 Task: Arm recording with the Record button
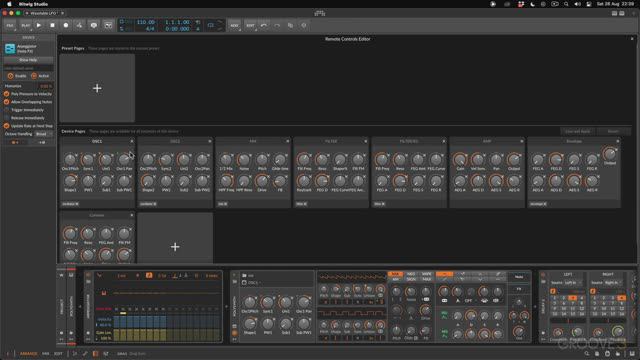pyautogui.click(x=66, y=25)
